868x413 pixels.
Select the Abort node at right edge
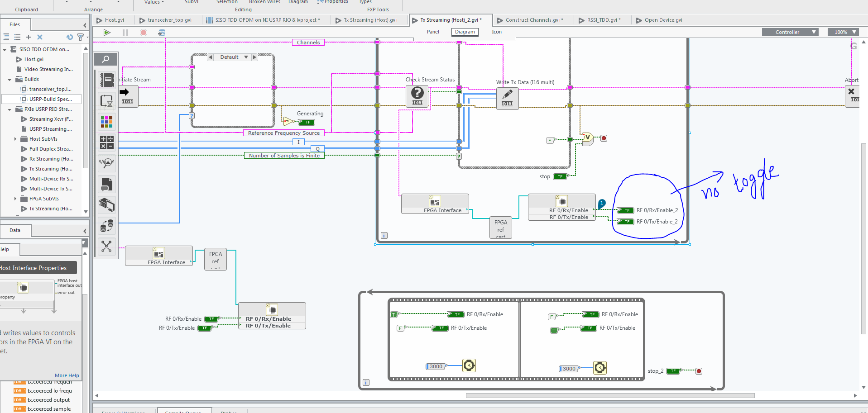coord(853,96)
